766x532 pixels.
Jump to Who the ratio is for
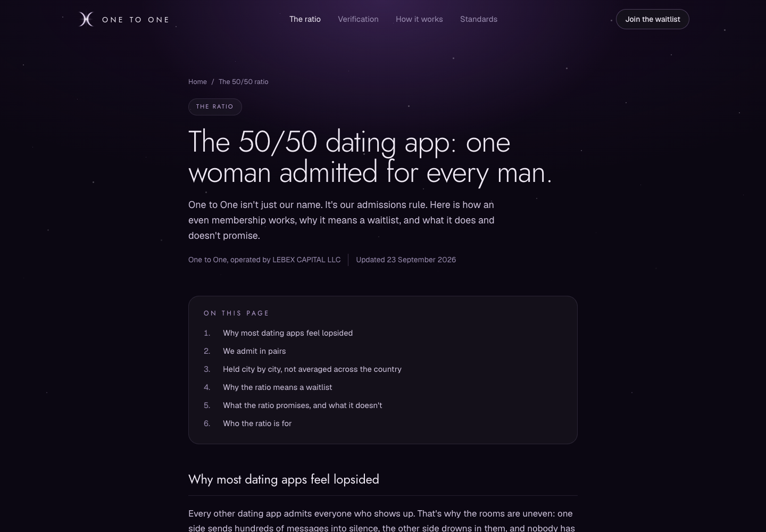point(257,423)
